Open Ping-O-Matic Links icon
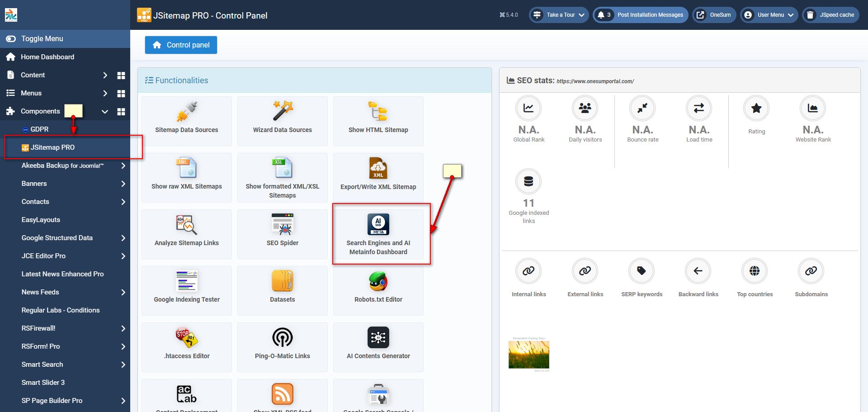 coord(283,338)
